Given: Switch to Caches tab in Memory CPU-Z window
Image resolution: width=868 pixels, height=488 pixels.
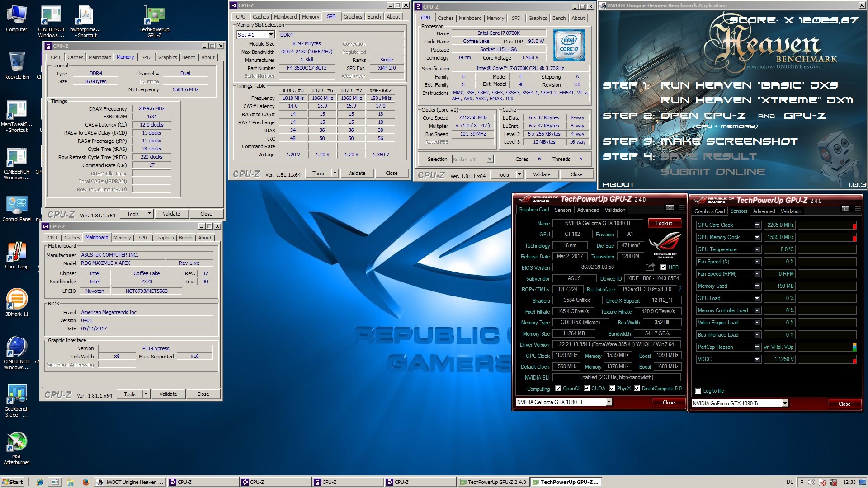Looking at the screenshot, I should [x=75, y=57].
